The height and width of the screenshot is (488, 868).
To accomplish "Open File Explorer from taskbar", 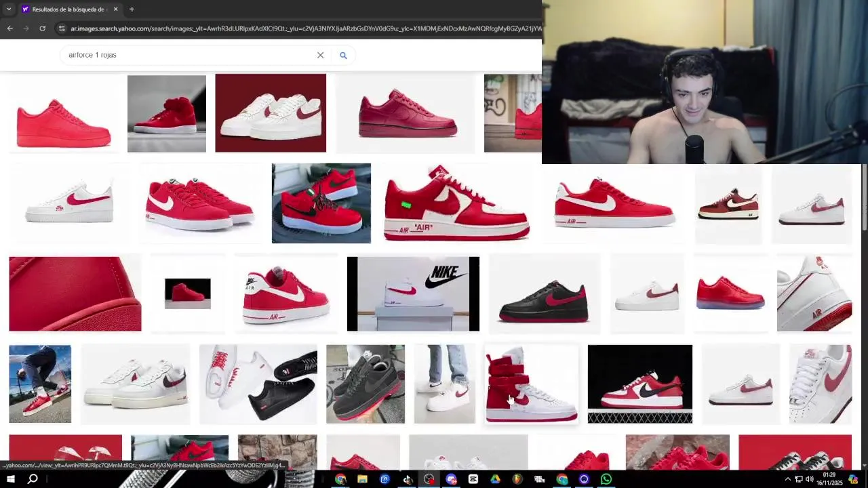I will pos(362,479).
